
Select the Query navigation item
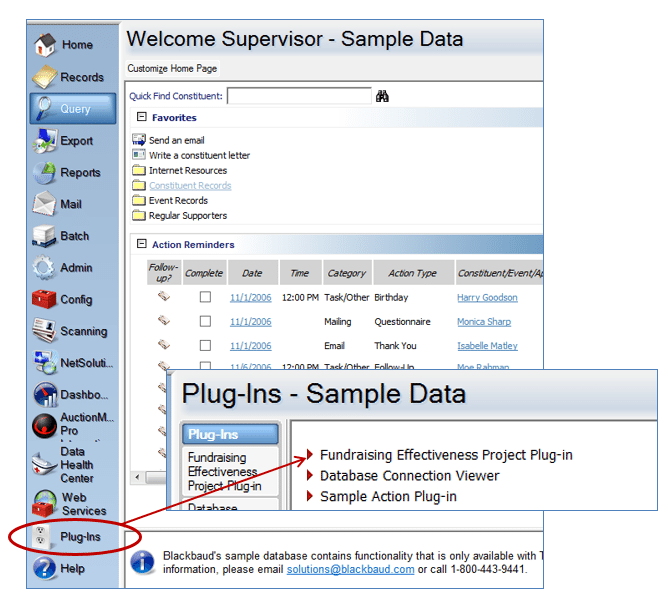coord(73,109)
